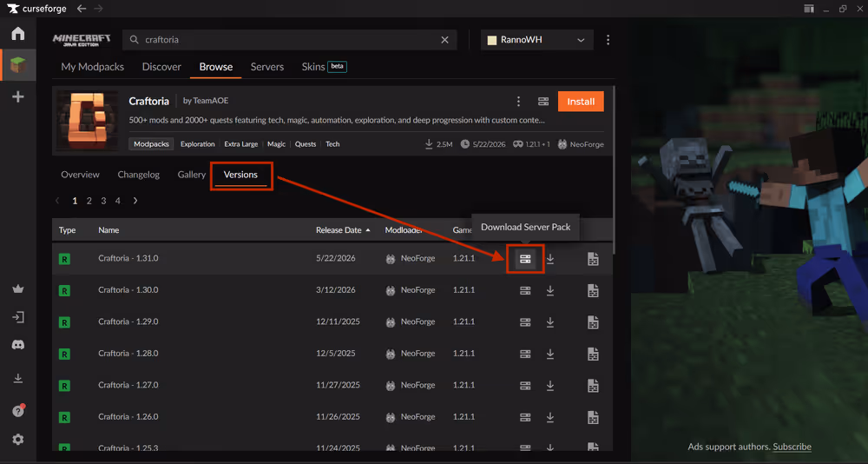The width and height of the screenshot is (868, 464).
Task: Open the Changelog tab of Craftoria
Action: pos(138,175)
